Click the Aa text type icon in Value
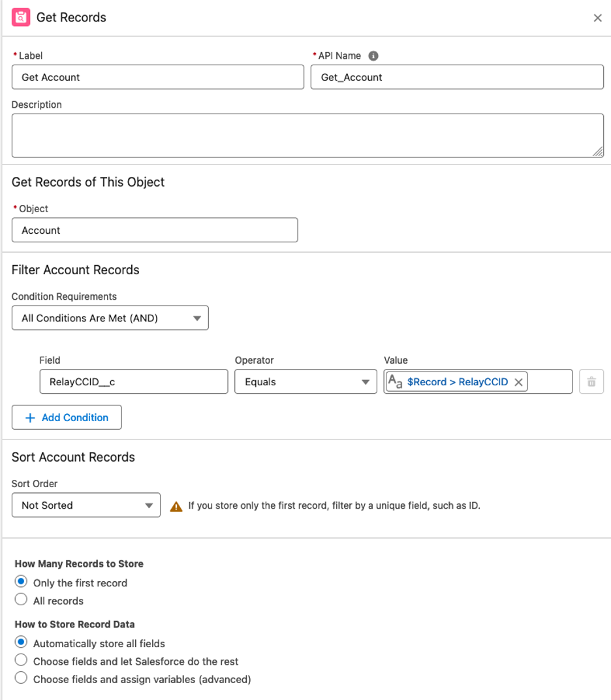This screenshot has height=700, width=611. pos(395,382)
